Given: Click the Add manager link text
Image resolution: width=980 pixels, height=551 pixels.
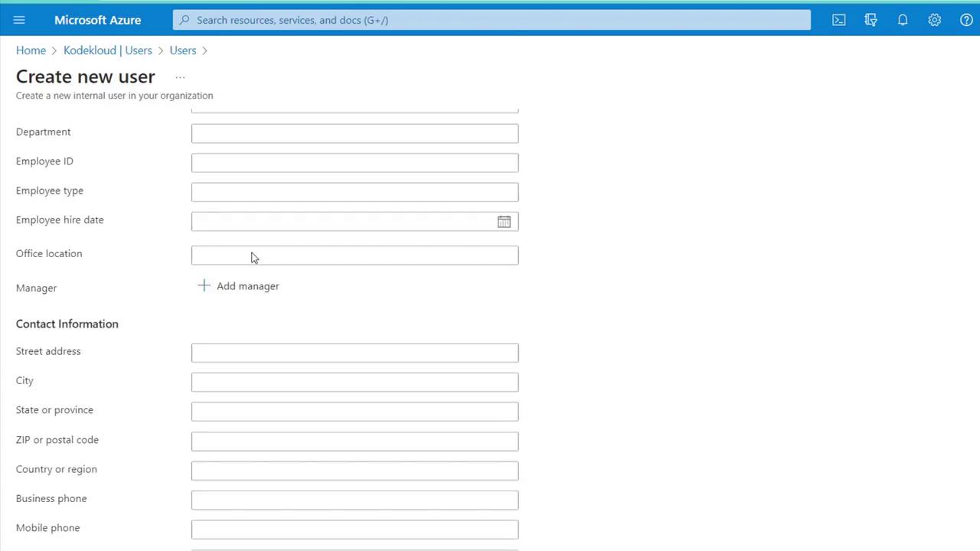Looking at the screenshot, I should tap(248, 286).
